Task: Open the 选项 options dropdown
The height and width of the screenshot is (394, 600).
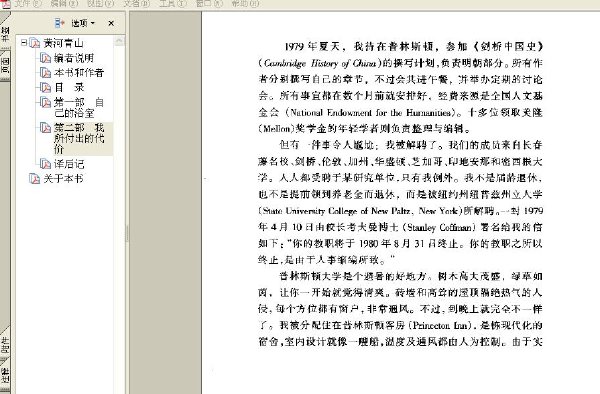Action: pyautogui.click(x=83, y=23)
